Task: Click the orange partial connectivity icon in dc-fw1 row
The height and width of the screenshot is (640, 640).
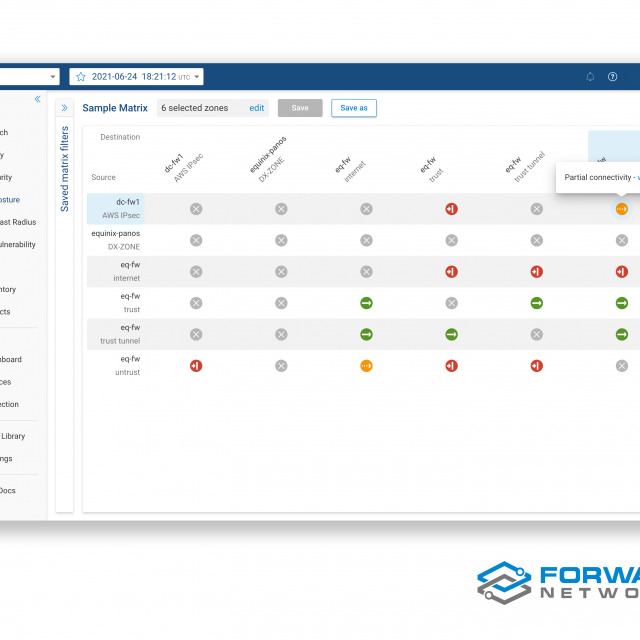Action: coord(621,208)
